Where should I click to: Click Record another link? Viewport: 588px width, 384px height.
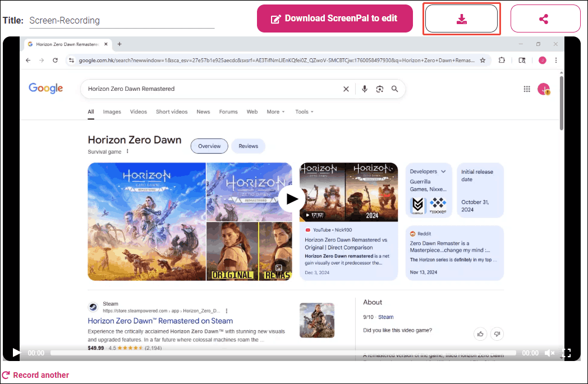pos(35,375)
